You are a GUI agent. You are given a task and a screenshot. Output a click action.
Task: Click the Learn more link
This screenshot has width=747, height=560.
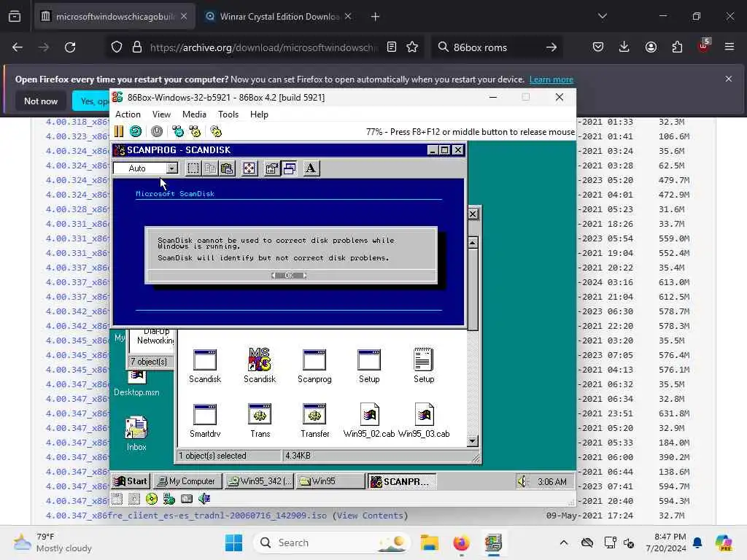pyautogui.click(x=551, y=79)
